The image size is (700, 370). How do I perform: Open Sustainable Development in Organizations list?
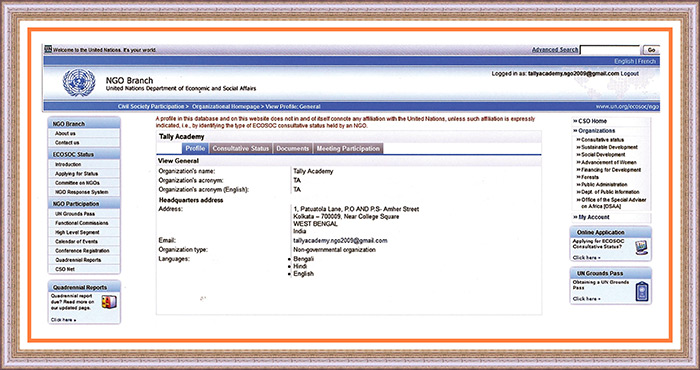tap(609, 147)
